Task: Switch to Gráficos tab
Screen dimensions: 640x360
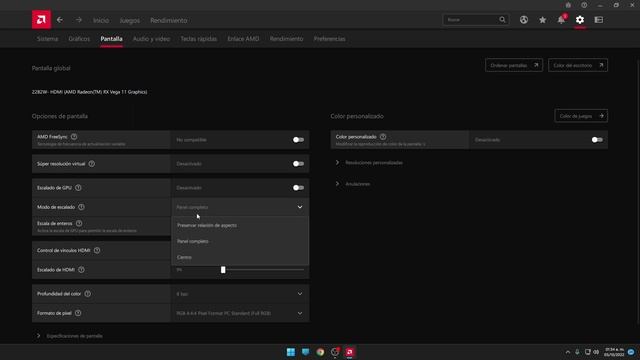Action: (79, 39)
